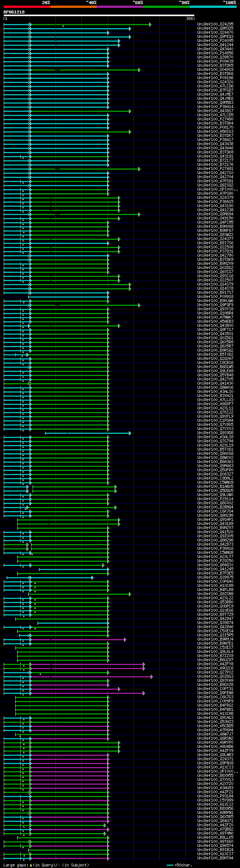Choose entry UniRef100_P93184

pos(215,796)
